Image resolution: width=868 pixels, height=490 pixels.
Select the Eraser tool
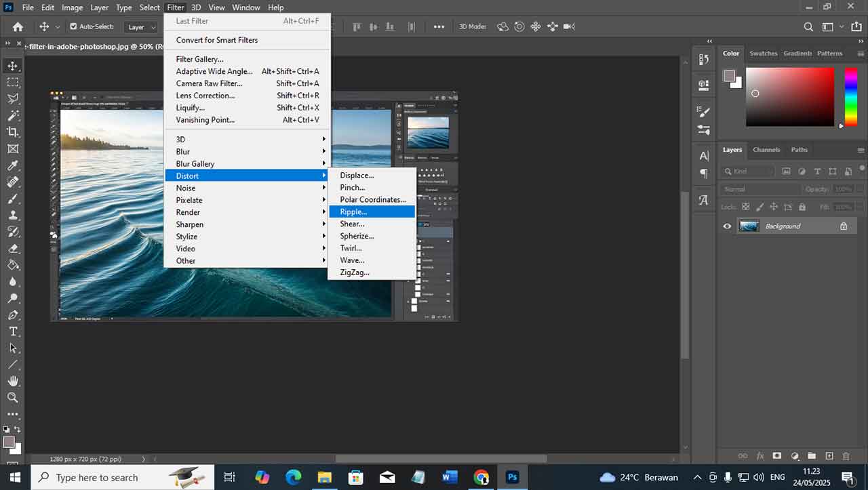12,248
